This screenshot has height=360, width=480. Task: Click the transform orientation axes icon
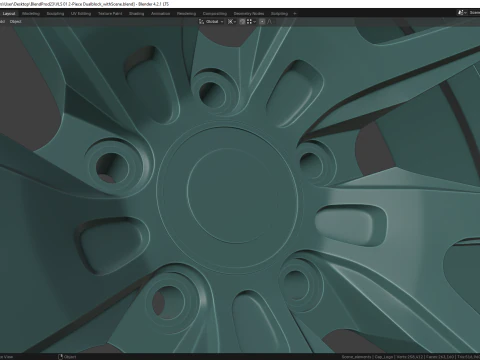click(202, 22)
